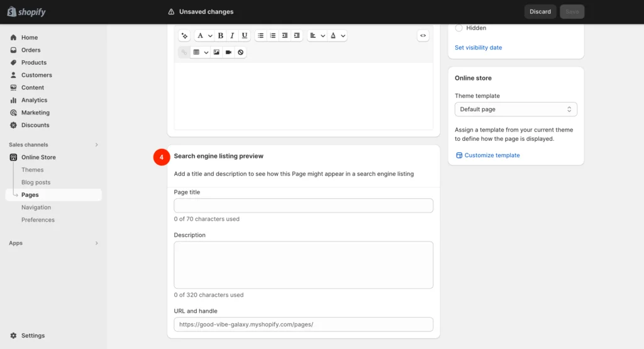The image size is (644, 349).
Task: Click the Unsaved changes warning icon
Action: (x=171, y=11)
